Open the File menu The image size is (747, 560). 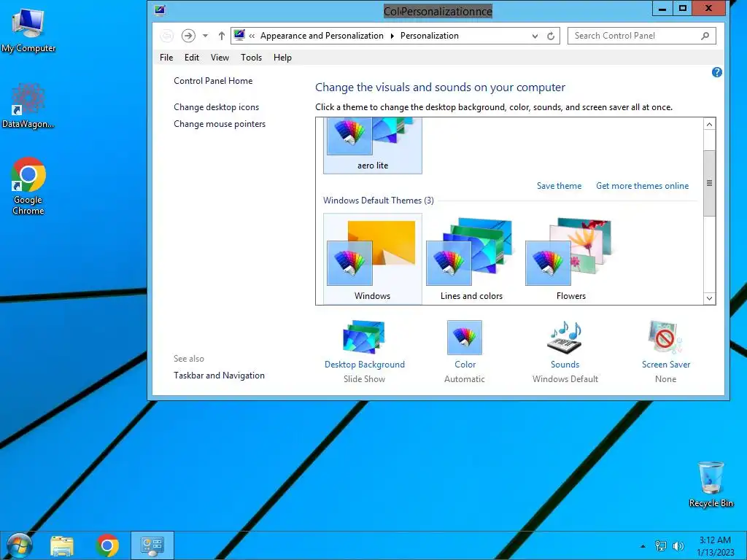click(x=166, y=58)
